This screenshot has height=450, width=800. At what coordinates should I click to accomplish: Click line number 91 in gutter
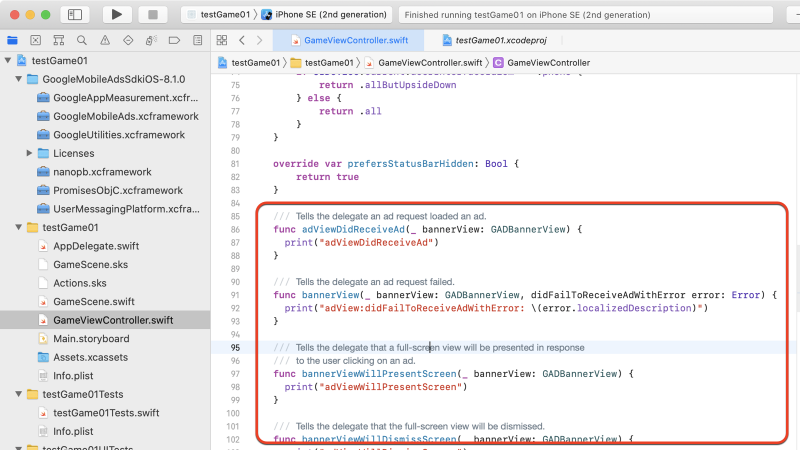(235, 295)
